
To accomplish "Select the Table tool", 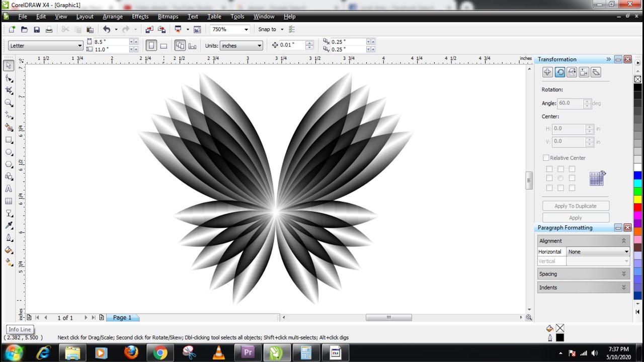I will [x=9, y=201].
